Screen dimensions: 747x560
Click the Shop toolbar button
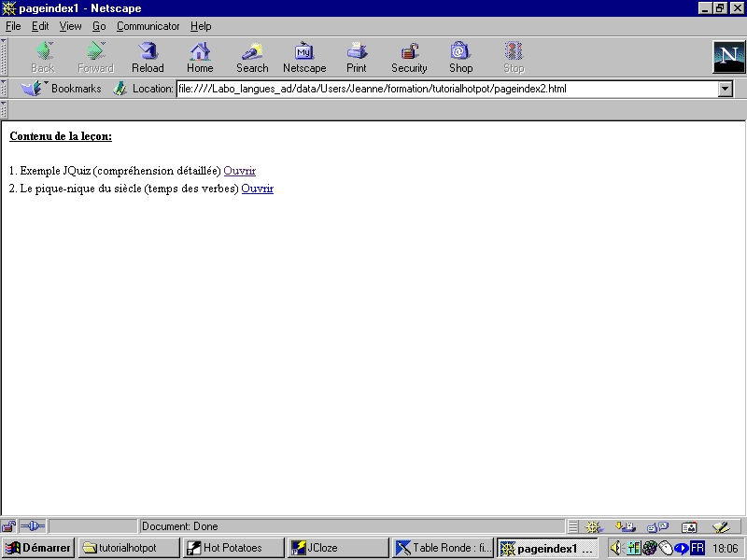point(460,57)
